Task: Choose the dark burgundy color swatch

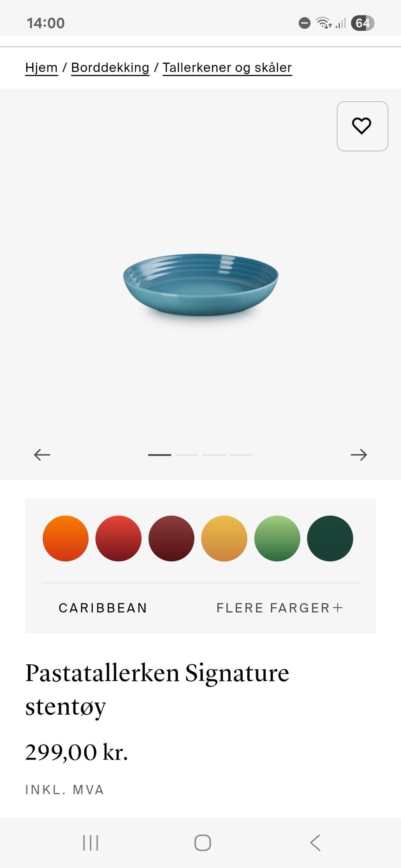Action: [171, 538]
